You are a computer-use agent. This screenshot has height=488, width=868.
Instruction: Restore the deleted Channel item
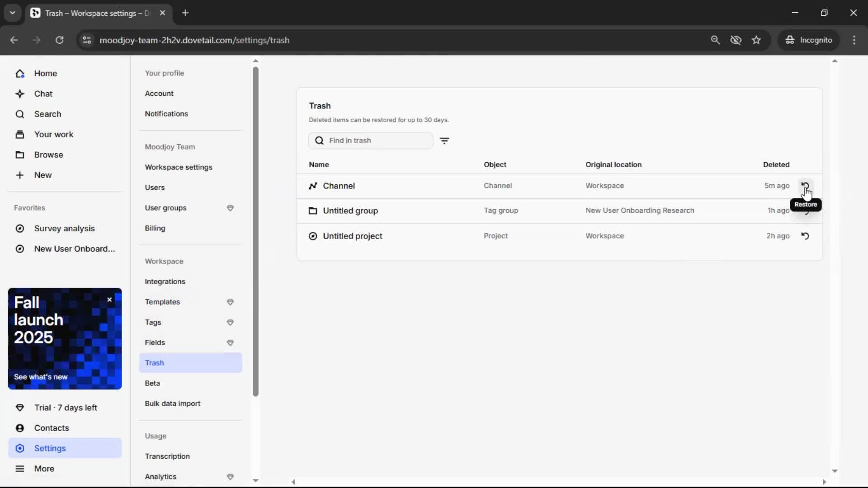[805, 186]
